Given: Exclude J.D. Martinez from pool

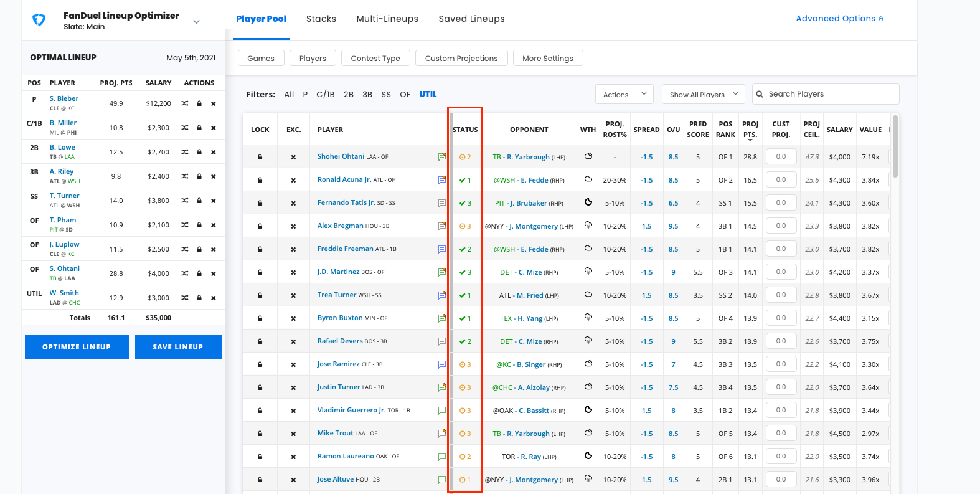Looking at the screenshot, I should 293,272.
